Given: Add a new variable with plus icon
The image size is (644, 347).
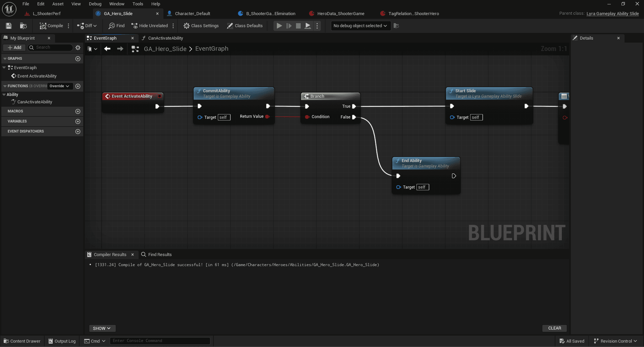Looking at the screenshot, I should coord(78,121).
